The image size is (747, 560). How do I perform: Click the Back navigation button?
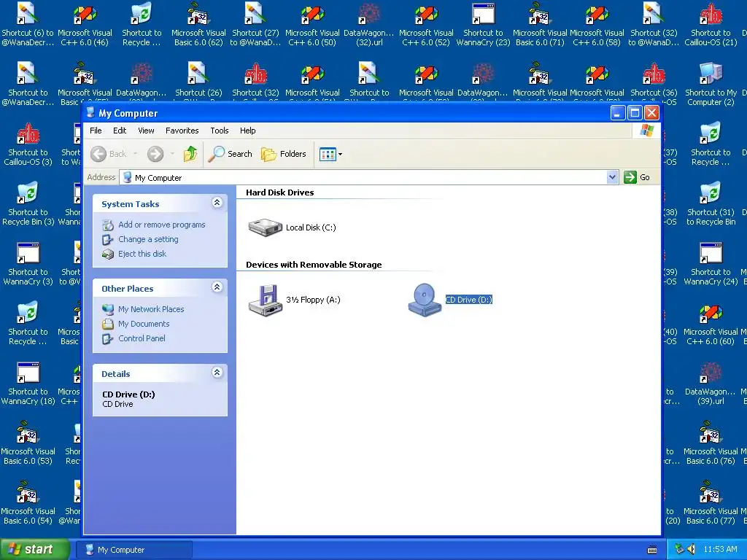(109, 154)
